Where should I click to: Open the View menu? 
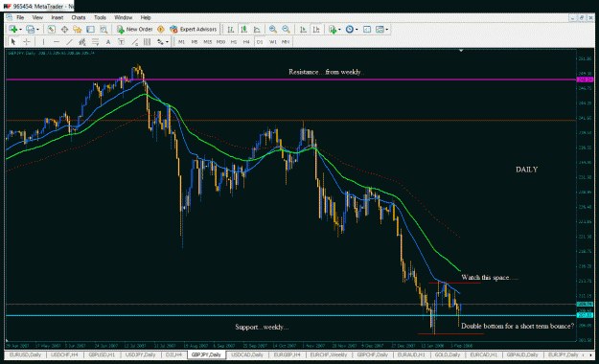[x=37, y=17]
